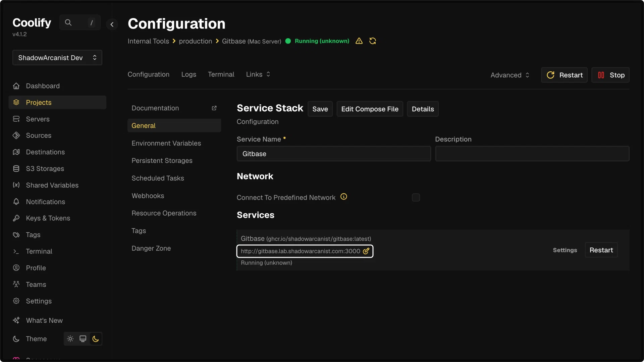Switch to dark theme moon icon

tap(96, 339)
